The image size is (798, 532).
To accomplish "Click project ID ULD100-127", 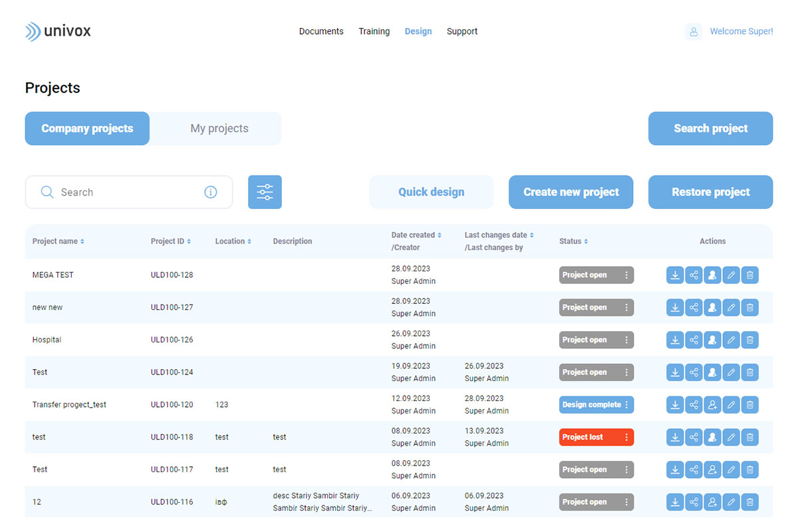I will click(172, 307).
